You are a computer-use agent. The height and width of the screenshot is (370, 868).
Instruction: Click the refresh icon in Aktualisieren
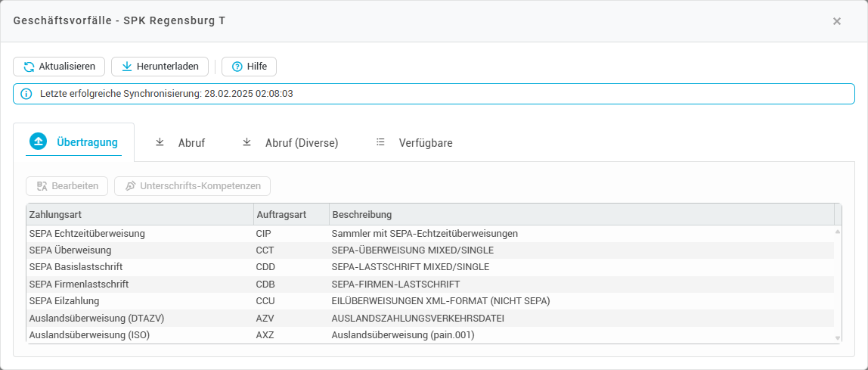(29, 67)
